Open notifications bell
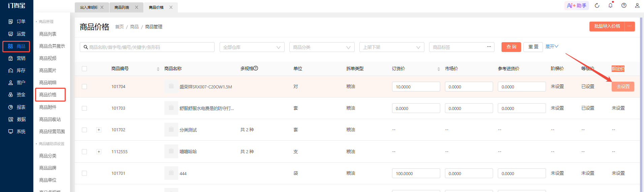This screenshot has width=644, height=192. tap(610, 5)
